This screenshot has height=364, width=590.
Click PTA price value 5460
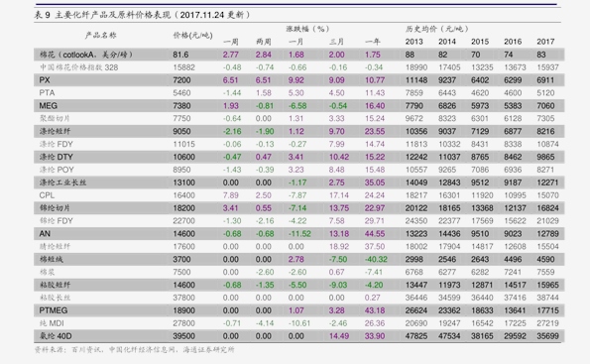181,93
